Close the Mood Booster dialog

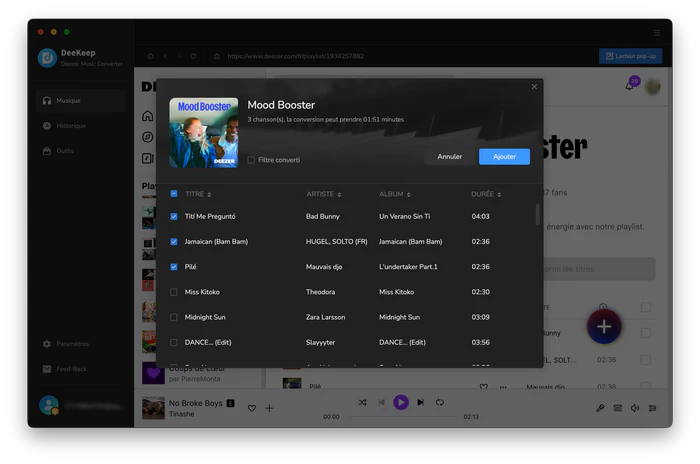click(534, 87)
